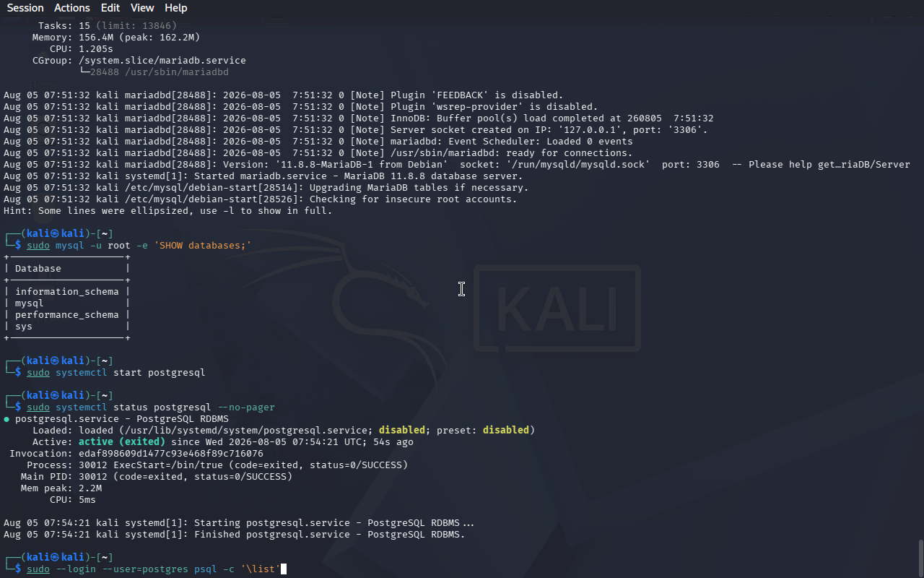The image size is (924, 578).
Task: Click the '--no-pager' option text
Action: click(246, 407)
